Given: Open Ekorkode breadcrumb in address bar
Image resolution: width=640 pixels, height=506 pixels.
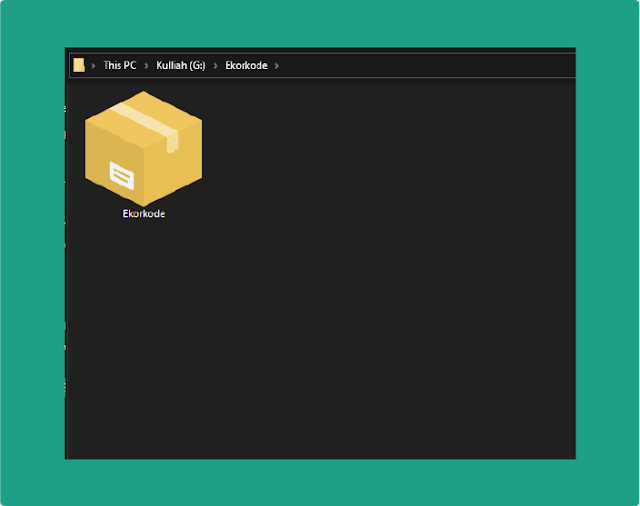Looking at the screenshot, I should [247, 65].
